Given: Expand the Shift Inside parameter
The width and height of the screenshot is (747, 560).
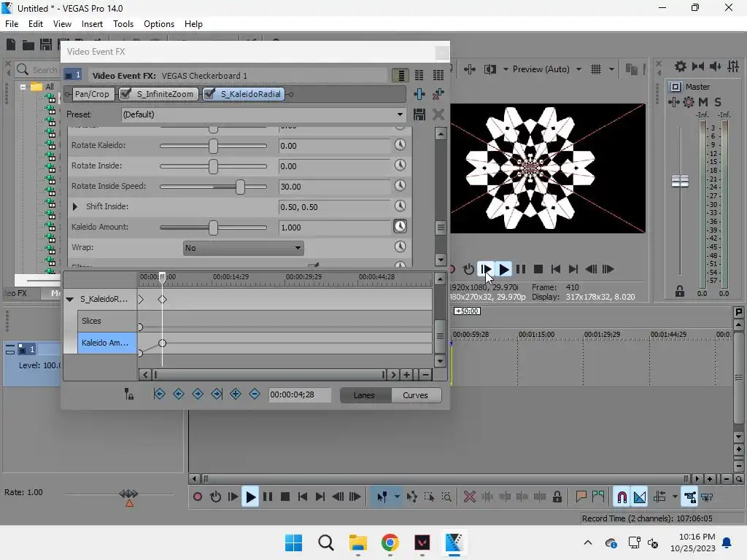Looking at the screenshot, I should click(x=75, y=206).
